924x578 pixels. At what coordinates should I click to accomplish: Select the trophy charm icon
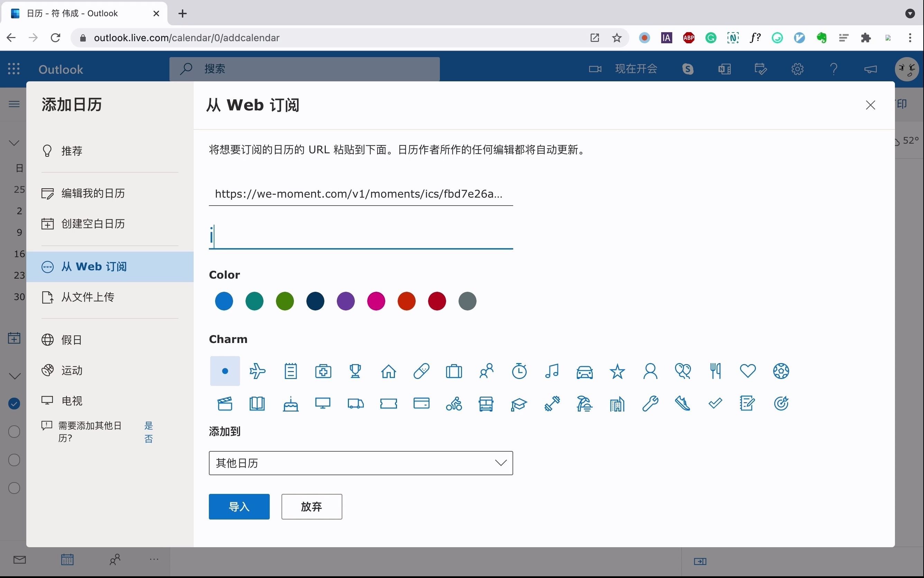tap(355, 371)
